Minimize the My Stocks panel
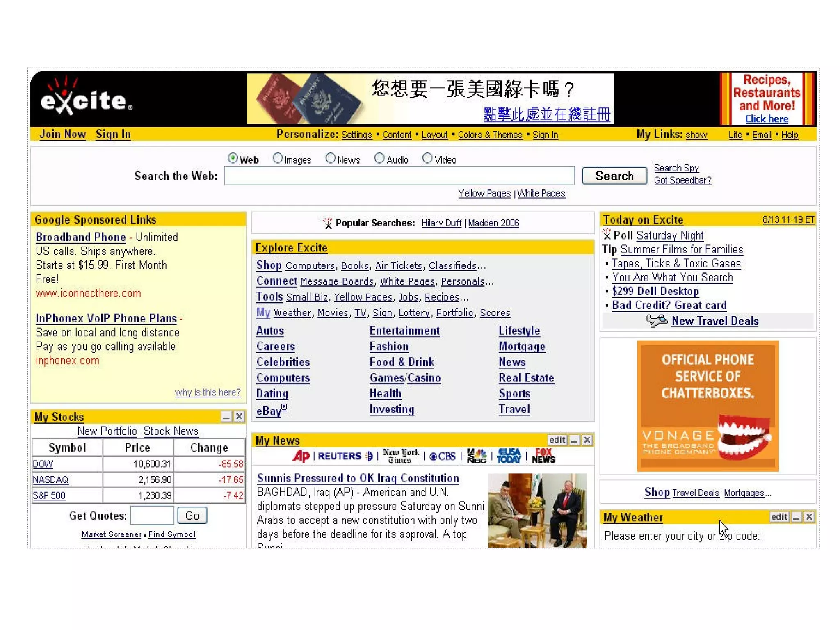 pyautogui.click(x=226, y=417)
